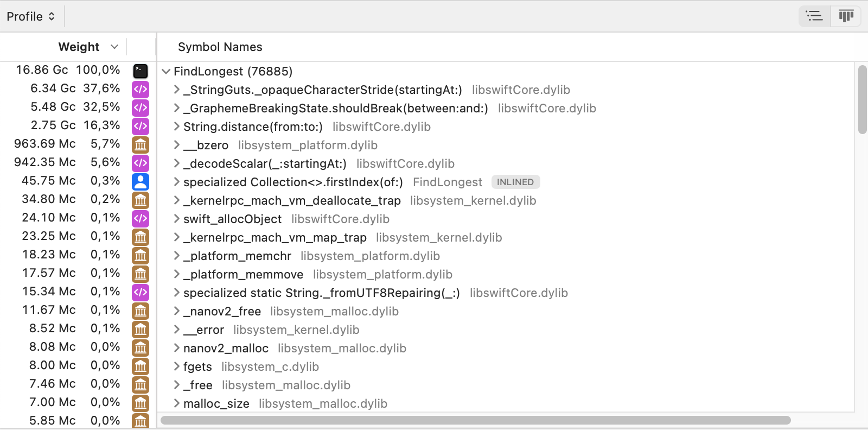Click the library icon next to fgets
Image resolution: width=868 pixels, height=430 pixels.
coord(141,366)
